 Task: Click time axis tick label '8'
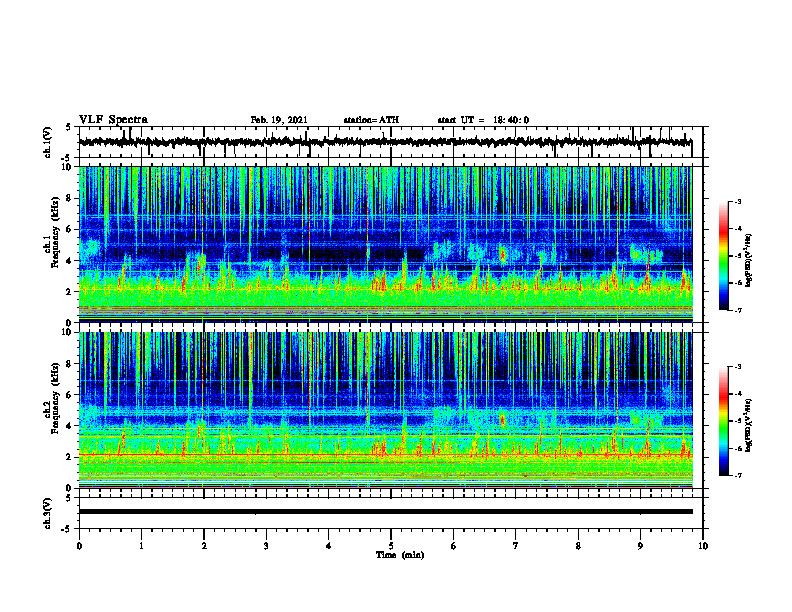tap(578, 546)
